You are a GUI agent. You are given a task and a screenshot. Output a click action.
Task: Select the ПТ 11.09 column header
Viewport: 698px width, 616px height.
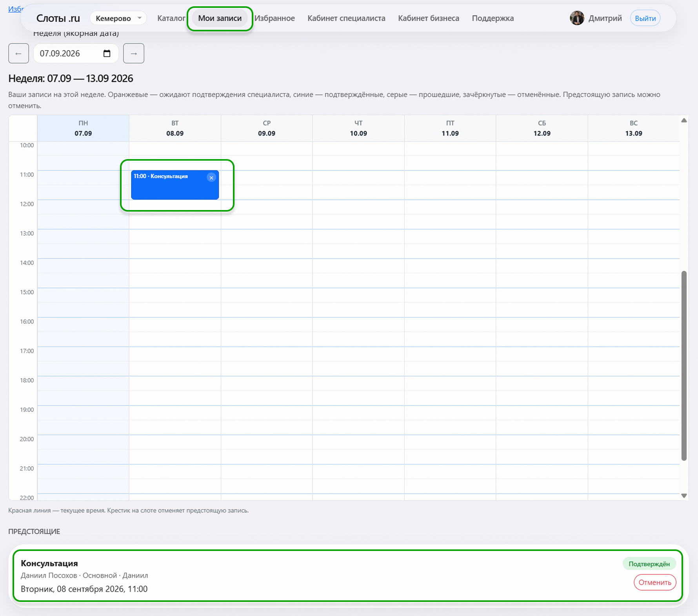(450, 128)
